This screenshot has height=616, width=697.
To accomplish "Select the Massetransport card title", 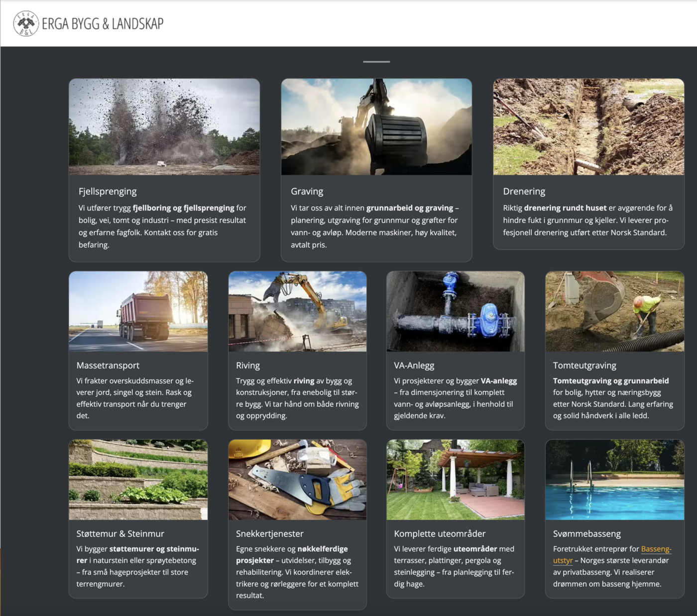I will 108,366.
